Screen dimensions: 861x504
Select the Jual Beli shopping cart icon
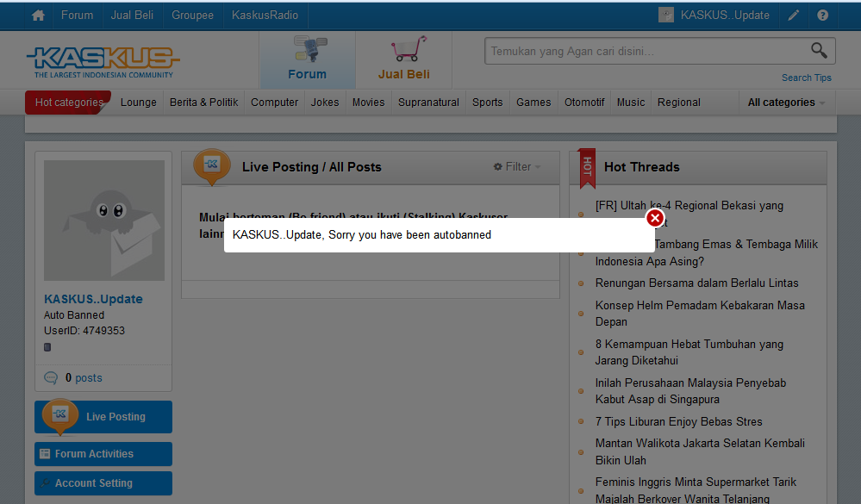[x=404, y=59]
